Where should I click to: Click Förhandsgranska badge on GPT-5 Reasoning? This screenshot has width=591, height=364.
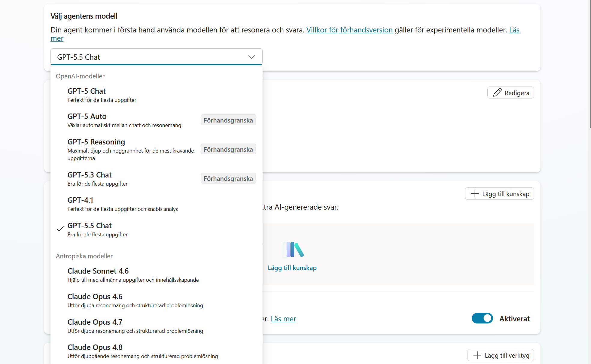tap(228, 149)
